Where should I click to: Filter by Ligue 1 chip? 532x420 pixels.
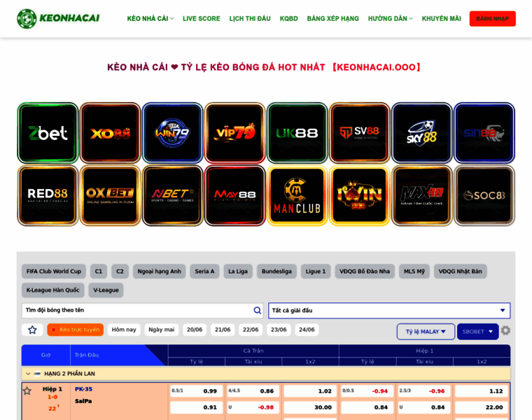[x=316, y=272]
